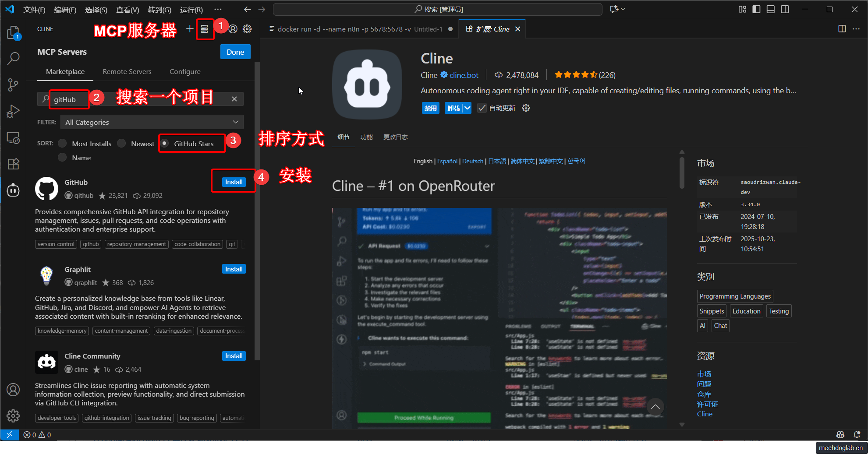
Task: Open the Source Control view
Action: (13, 84)
